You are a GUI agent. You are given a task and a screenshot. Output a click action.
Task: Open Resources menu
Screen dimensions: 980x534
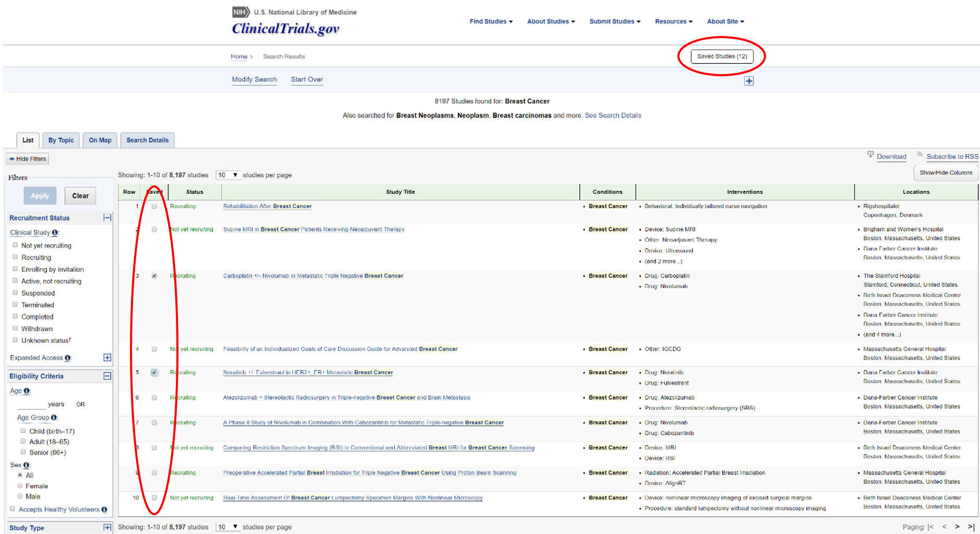[x=674, y=21]
